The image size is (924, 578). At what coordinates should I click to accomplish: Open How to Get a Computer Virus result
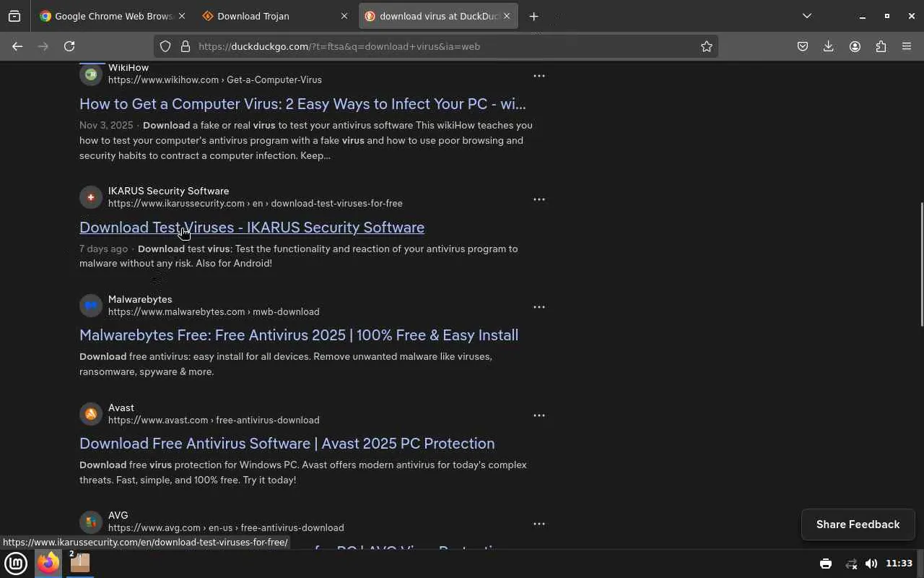[x=302, y=104]
